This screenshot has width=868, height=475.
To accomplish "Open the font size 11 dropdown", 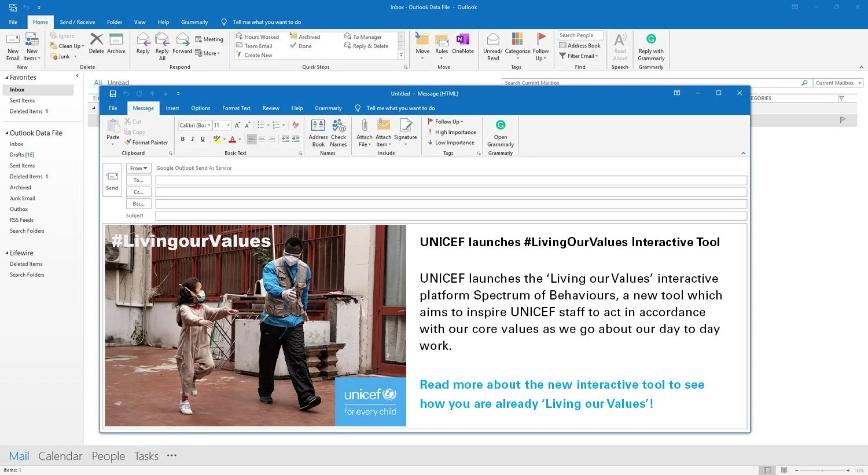I will [222, 125].
